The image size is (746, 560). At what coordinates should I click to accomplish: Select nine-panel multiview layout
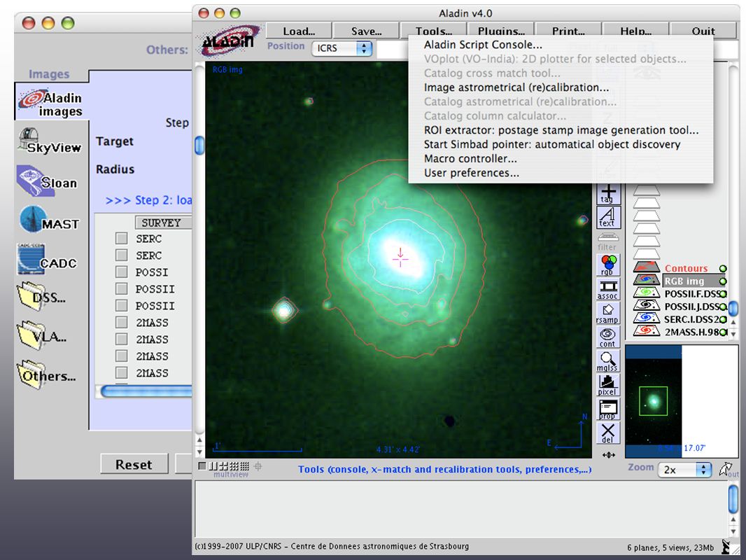point(234,465)
